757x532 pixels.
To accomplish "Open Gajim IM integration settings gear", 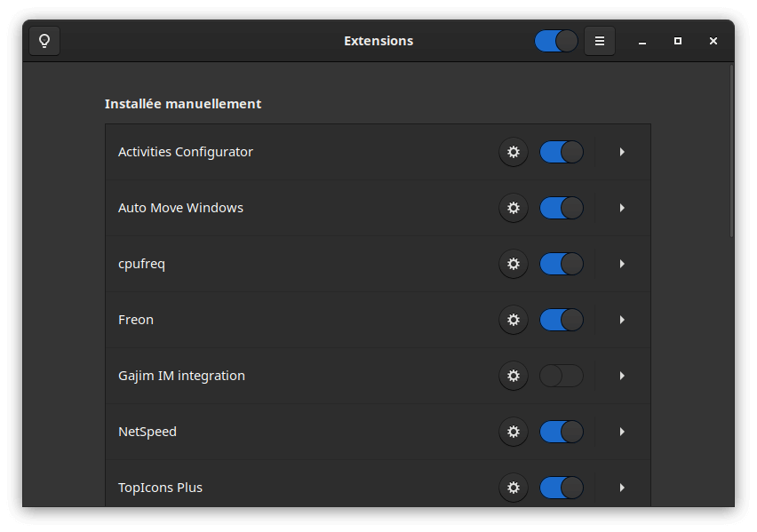I will 514,376.
